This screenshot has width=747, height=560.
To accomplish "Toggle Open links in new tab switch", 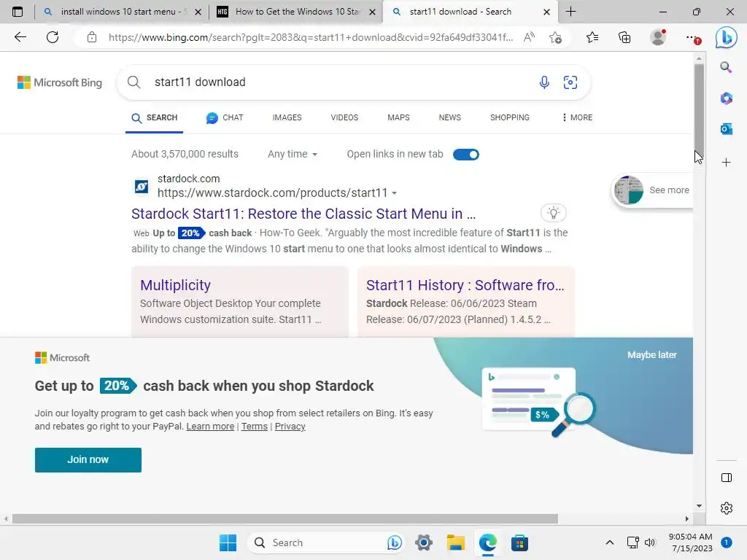I will pyautogui.click(x=466, y=155).
